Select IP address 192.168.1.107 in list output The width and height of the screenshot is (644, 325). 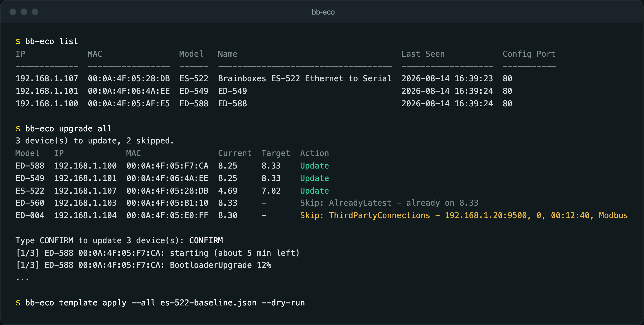pyautogui.click(x=47, y=78)
